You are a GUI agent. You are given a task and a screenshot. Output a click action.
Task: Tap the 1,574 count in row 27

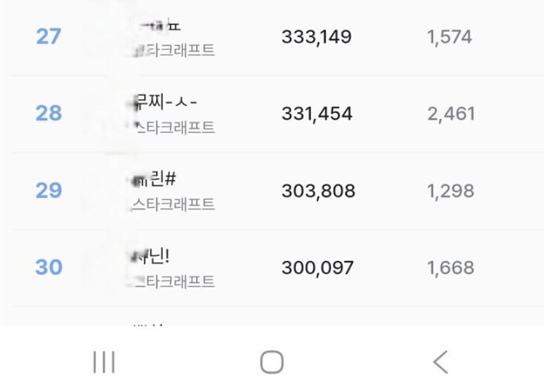coord(449,36)
